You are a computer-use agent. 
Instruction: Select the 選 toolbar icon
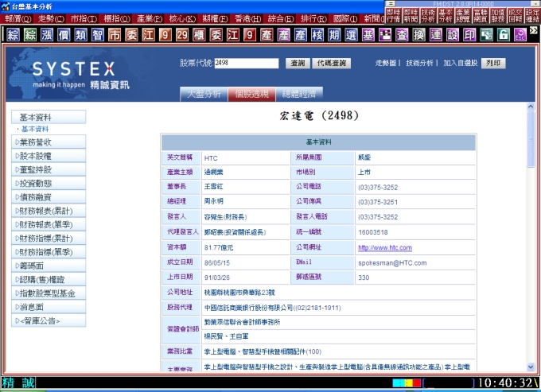tap(351, 35)
